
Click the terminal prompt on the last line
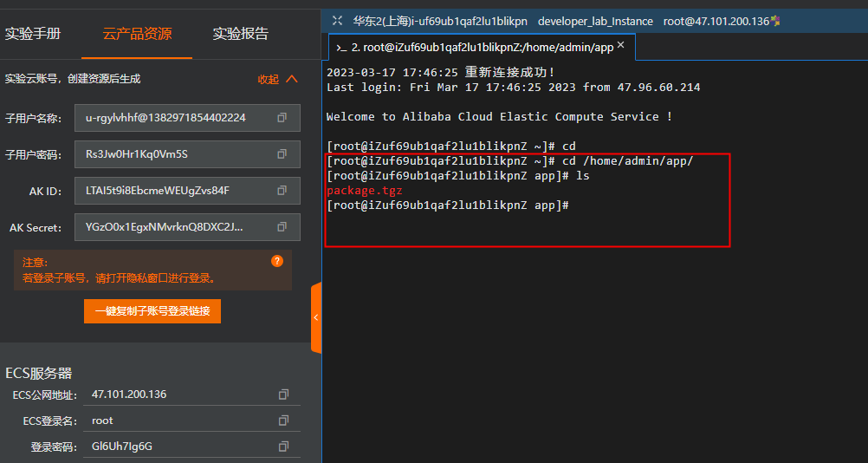pos(448,205)
